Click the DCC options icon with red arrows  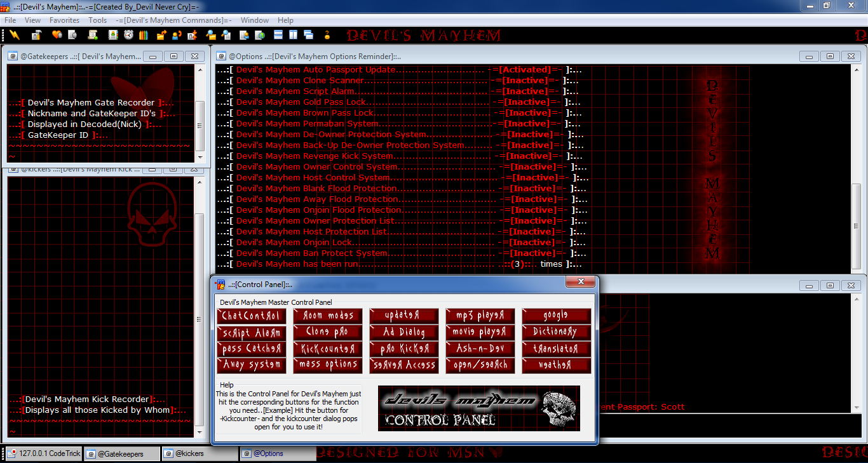pos(193,35)
